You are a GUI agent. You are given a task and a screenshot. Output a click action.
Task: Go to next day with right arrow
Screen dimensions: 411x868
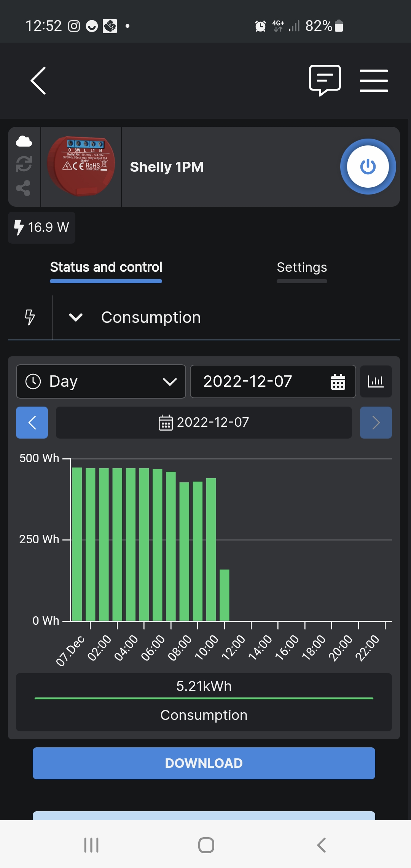pos(376,423)
